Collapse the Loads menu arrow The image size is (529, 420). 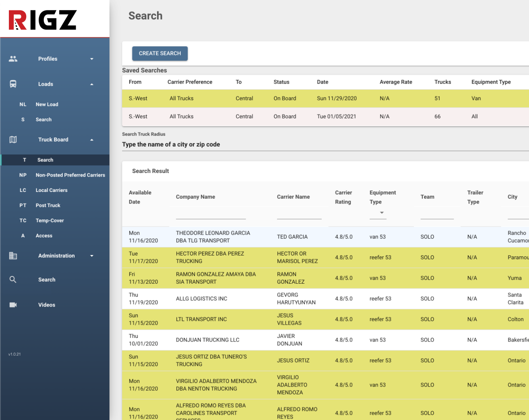pos(92,84)
